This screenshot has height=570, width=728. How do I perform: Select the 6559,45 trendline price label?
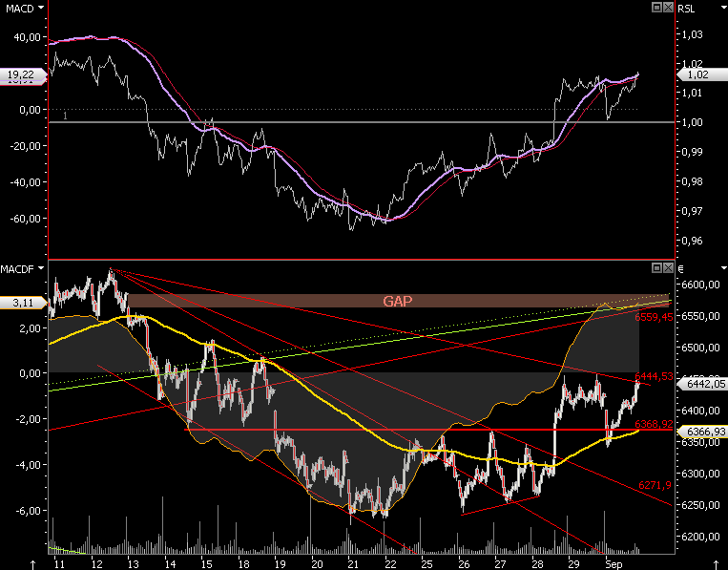[x=654, y=317]
